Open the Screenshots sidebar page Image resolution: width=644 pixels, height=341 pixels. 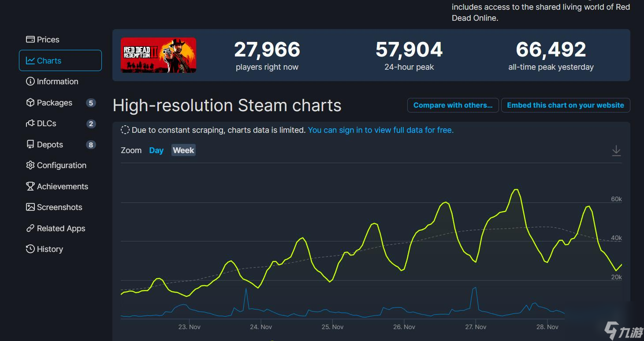coord(60,207)
